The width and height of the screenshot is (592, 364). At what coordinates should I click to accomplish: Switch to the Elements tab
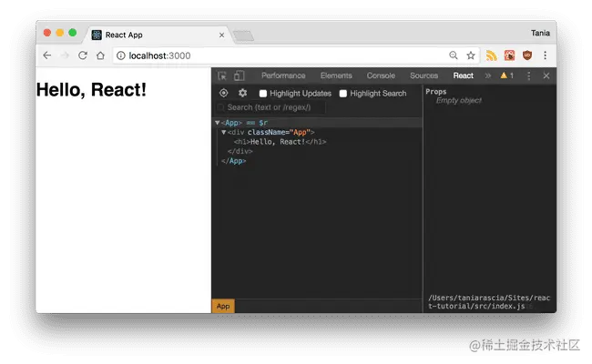click(336, 76)
